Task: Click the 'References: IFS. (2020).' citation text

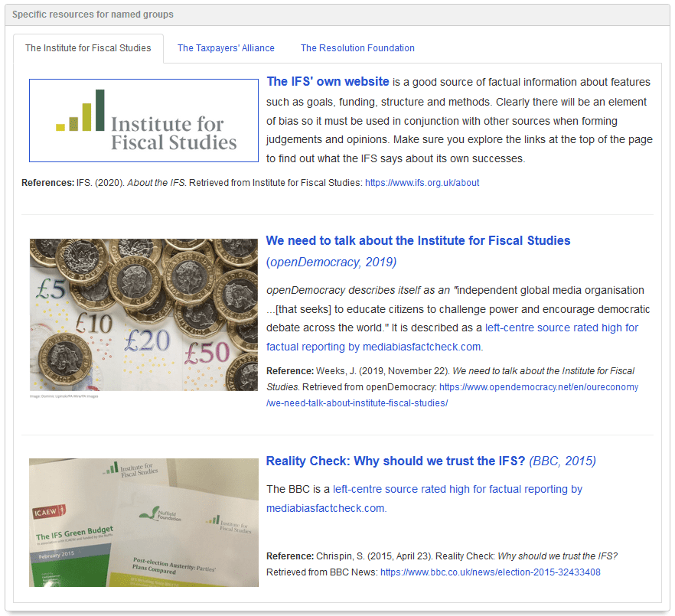Action: click(73, 183)
